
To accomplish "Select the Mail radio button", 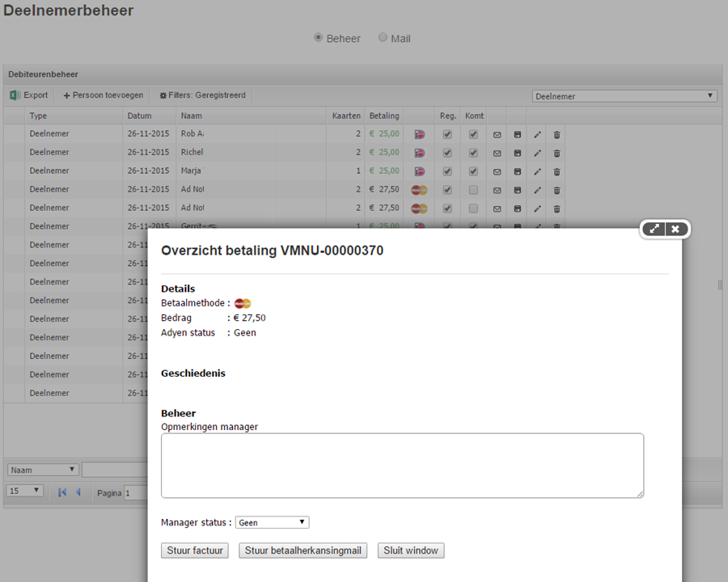I will click(383, 38).
